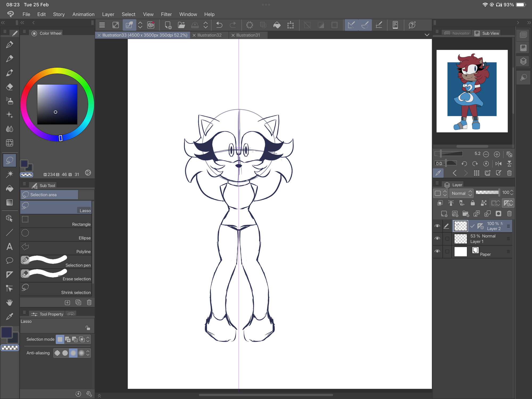Image resolution: width=532 pixels, height=399 pixels.
Task: Select the Layer 1 thumbnail
Action: pos(460,239)
